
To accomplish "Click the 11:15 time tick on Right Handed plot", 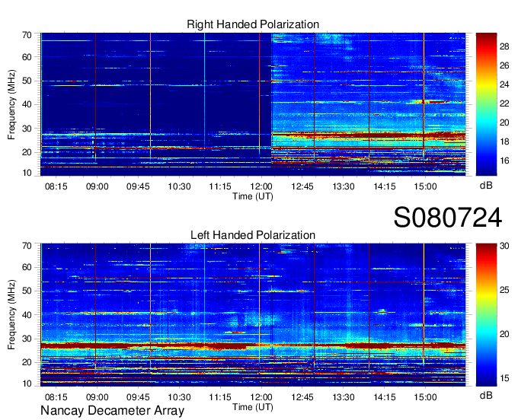I will (x=220, y=186).
